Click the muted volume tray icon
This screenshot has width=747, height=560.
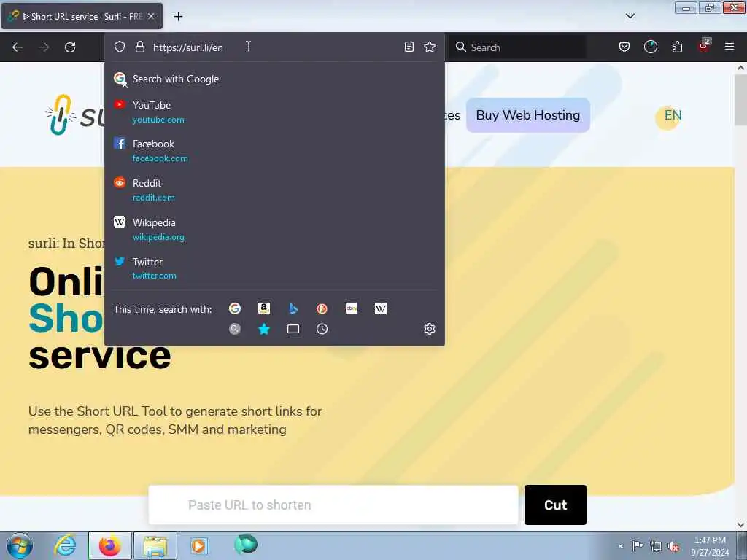[673, 546]
